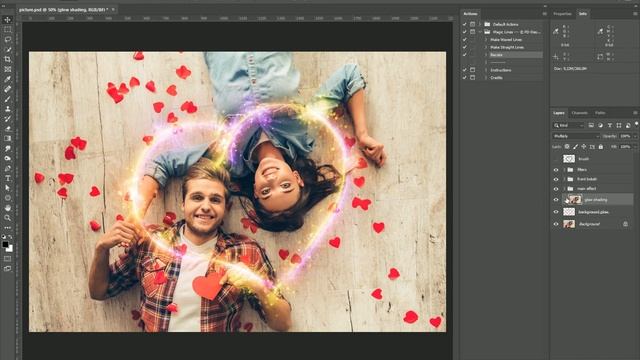This screenshot has height=360, width=640.
Task: Open the layer Opacity dropdown arrow
Action: pyautogui.click(x=635, y=136)
